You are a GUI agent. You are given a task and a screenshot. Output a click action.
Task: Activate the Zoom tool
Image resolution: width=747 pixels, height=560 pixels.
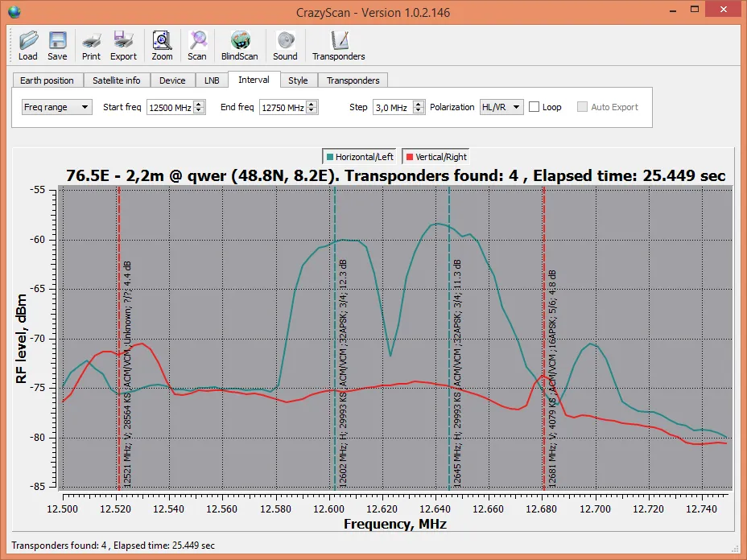tap(162, 46)
